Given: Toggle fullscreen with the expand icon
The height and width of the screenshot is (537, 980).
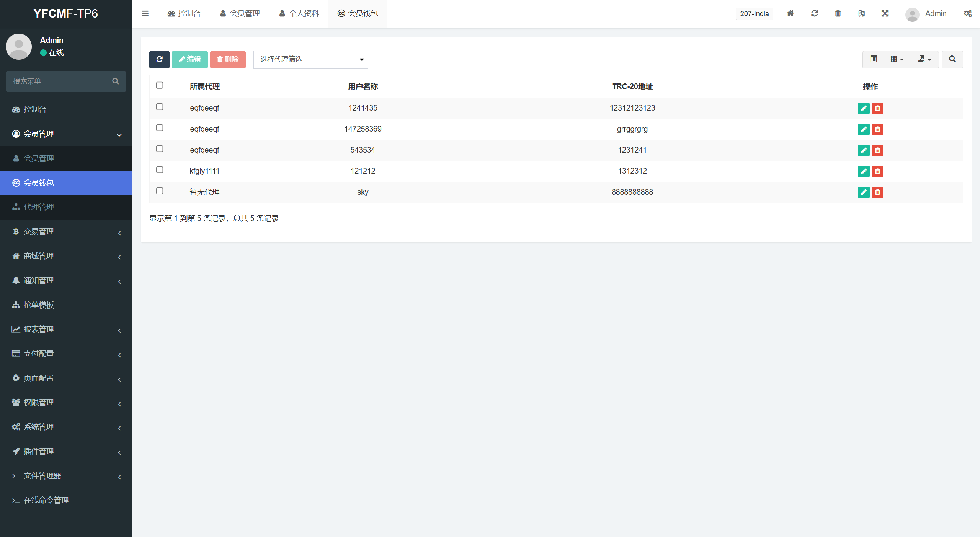Looking at the screenshot, I should 885,13.
